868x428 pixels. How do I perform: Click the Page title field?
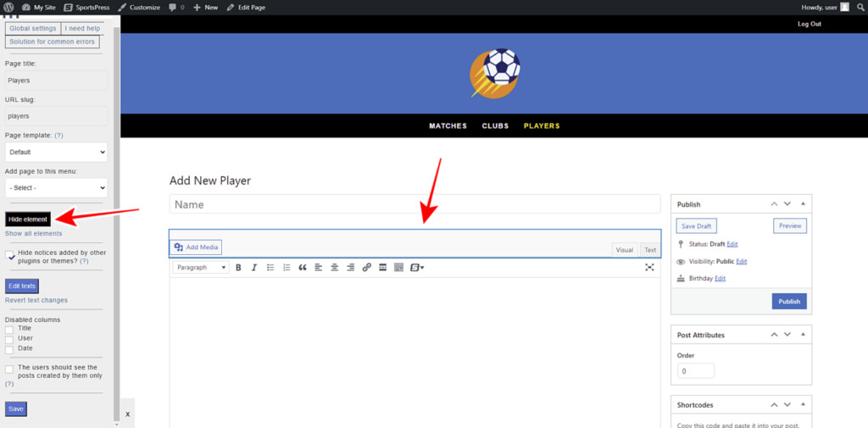click(x=56, y=81)
